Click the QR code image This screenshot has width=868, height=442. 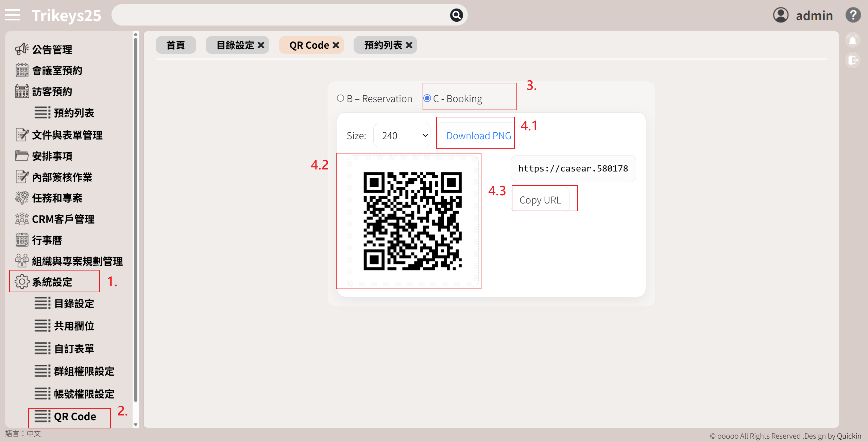click(412, 221)
